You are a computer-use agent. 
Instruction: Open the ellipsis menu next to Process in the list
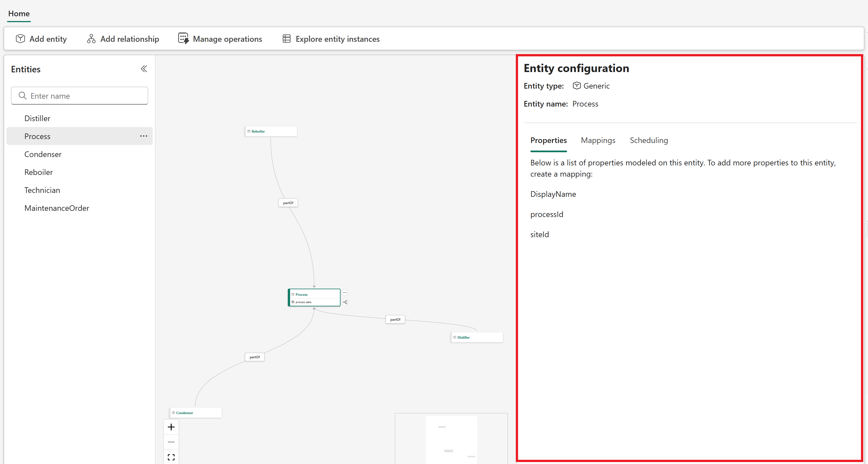[x=143, y=136]
